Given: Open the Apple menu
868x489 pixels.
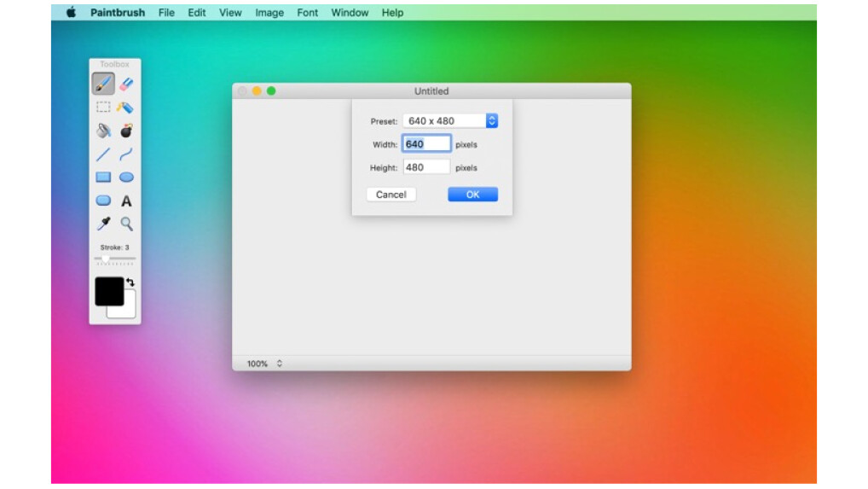Looking at the screenshot, I should pos(71,12).
